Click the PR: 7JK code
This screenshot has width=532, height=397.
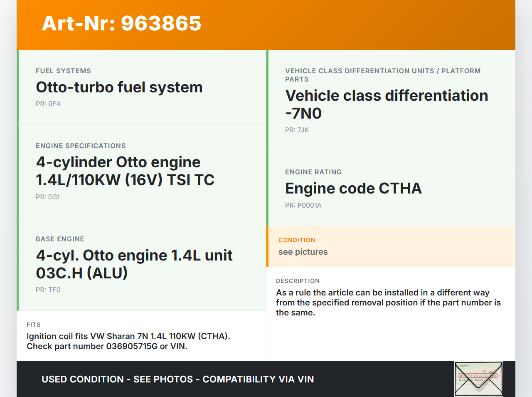pyautogui.click(x=297, y=130)
